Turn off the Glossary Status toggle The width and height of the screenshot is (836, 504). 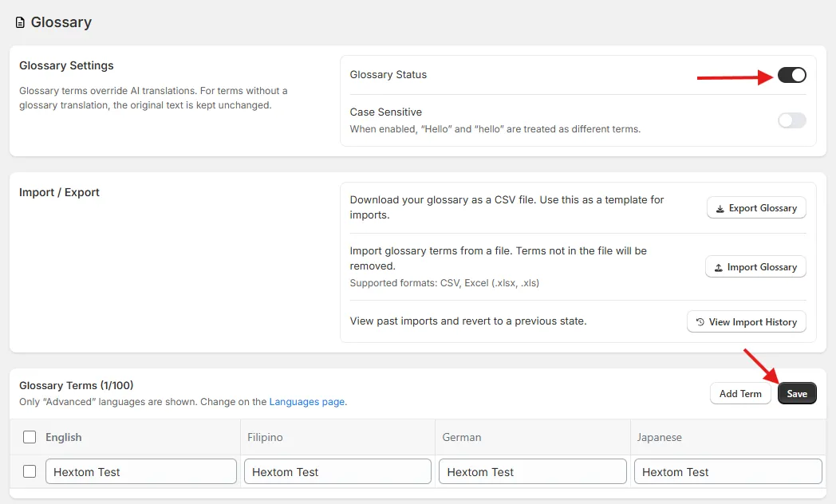tap(791, 75)
